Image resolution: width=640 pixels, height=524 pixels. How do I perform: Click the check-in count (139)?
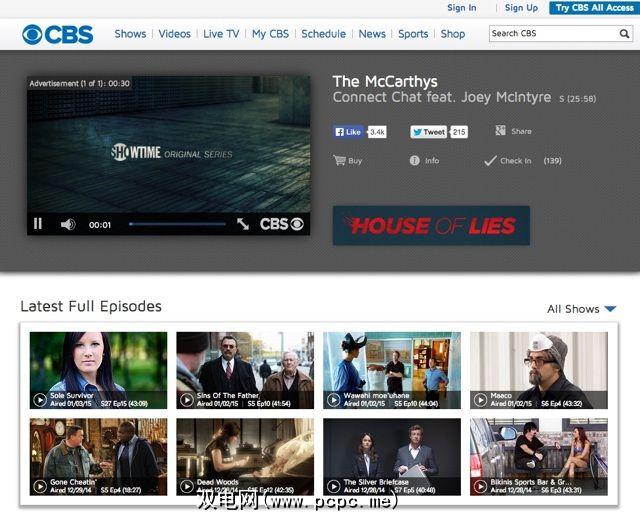click(x=552, y=161)
